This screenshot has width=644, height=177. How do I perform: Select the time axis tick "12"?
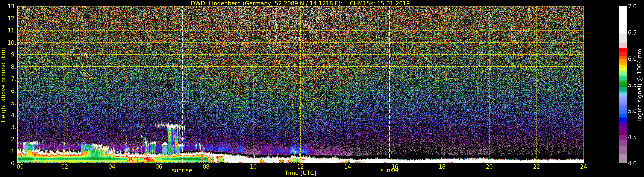click(300, 167)
